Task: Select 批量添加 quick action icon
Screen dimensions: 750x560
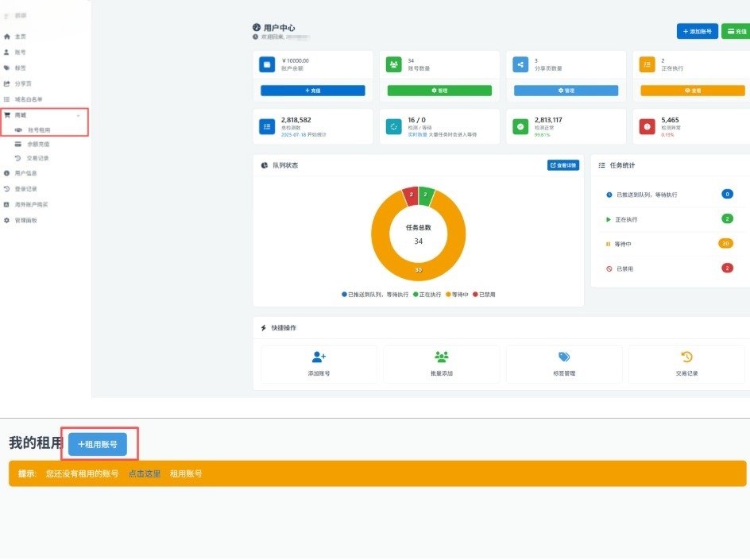Action: [x=442, y=357]
